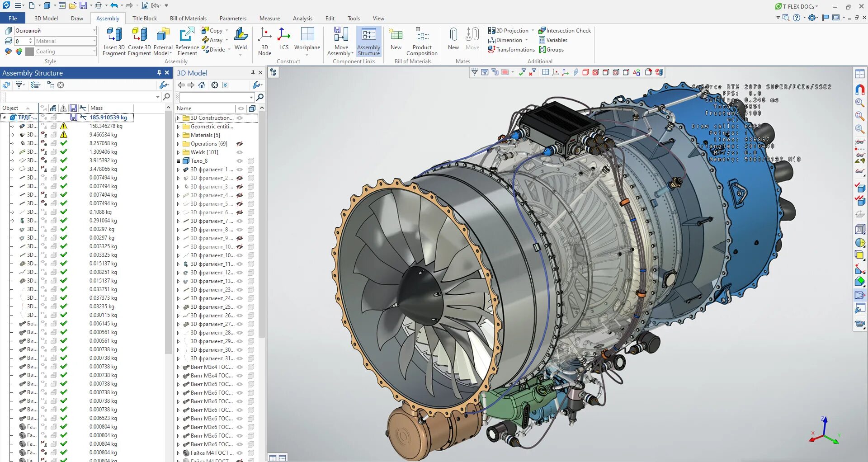Expand the 3D Construction tree node
868x462 pixels.
(179, 118)
